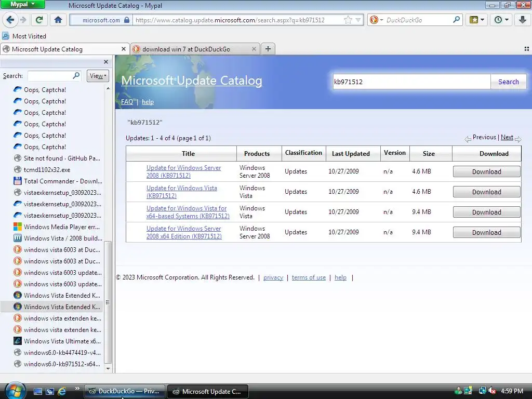This screenshot has height=399, width=532.
Task: Open Update for Windows Vista x64-based Systems link
Action: [188, 212]
